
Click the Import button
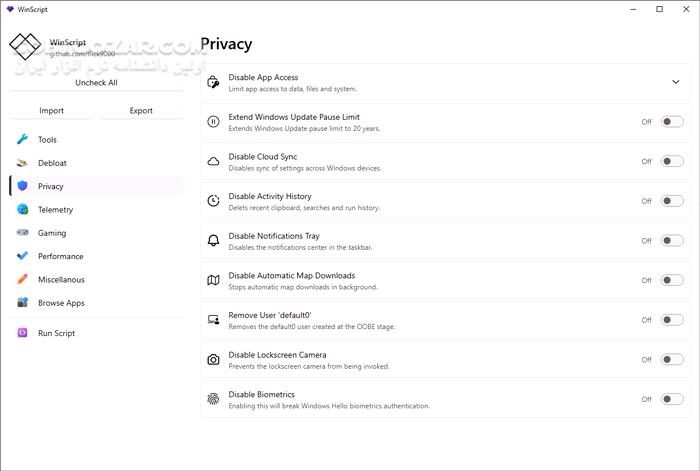tap(51, 110)
